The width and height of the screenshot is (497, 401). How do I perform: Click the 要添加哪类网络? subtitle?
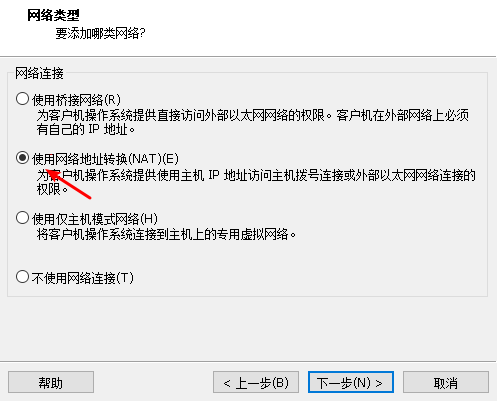click(x=100, y=33)
